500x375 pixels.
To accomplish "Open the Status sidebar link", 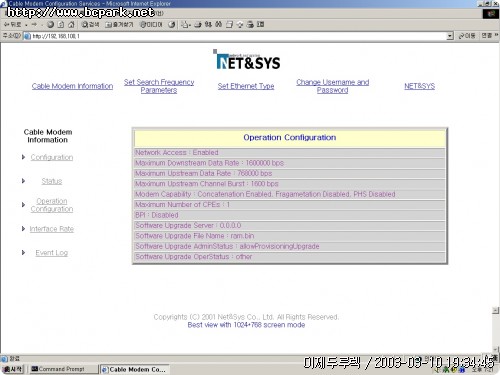I will (52, 181).
